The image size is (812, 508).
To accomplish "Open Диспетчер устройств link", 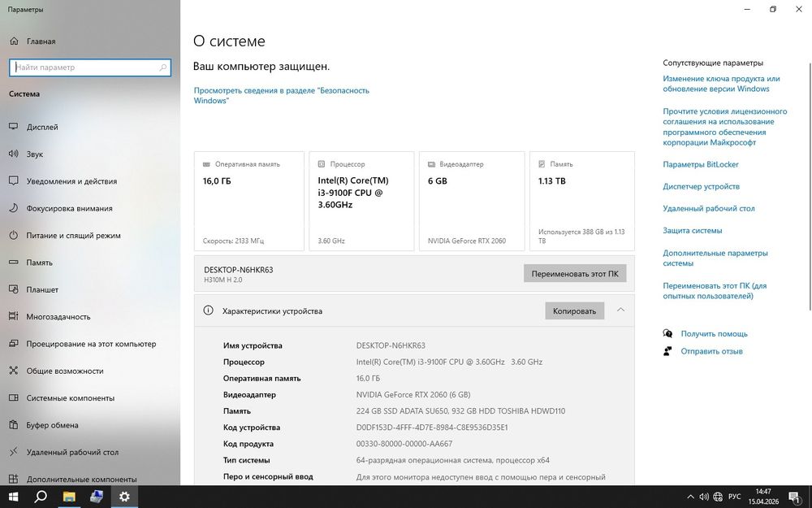I will coord(702,186).
